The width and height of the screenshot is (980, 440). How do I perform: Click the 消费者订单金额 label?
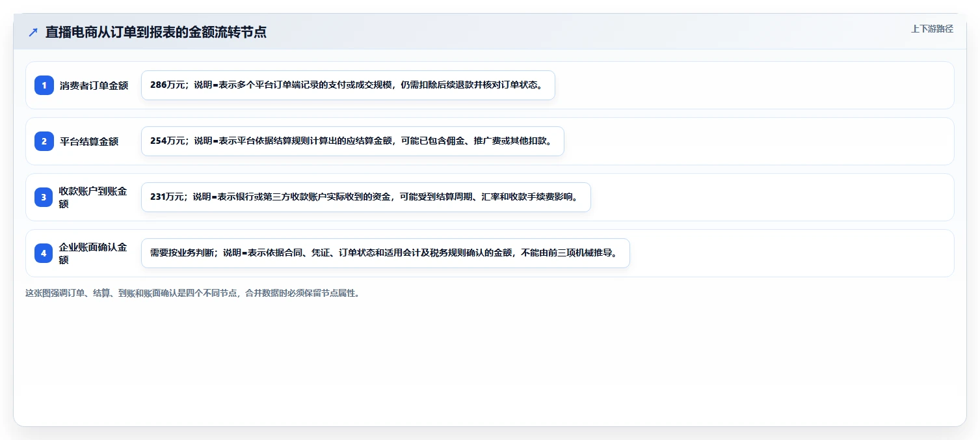pyautogui.click(x=94, y=85)
